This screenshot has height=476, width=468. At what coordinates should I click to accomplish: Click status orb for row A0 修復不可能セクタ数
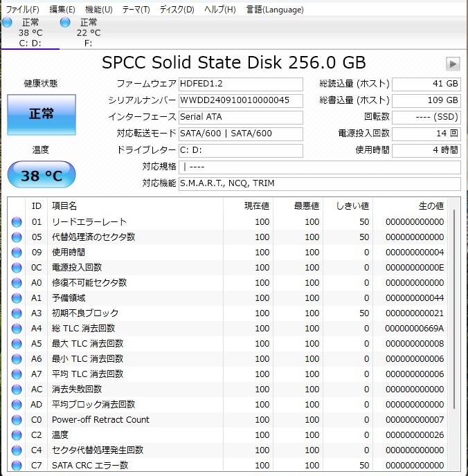pyautogui.click(x=17, y=282)
